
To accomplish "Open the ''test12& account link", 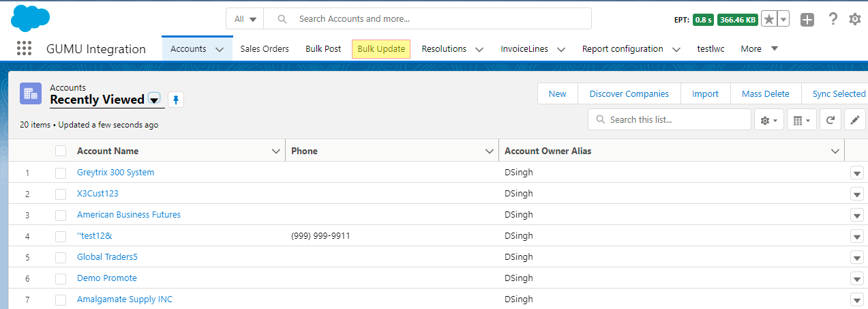I will point(94,236).
